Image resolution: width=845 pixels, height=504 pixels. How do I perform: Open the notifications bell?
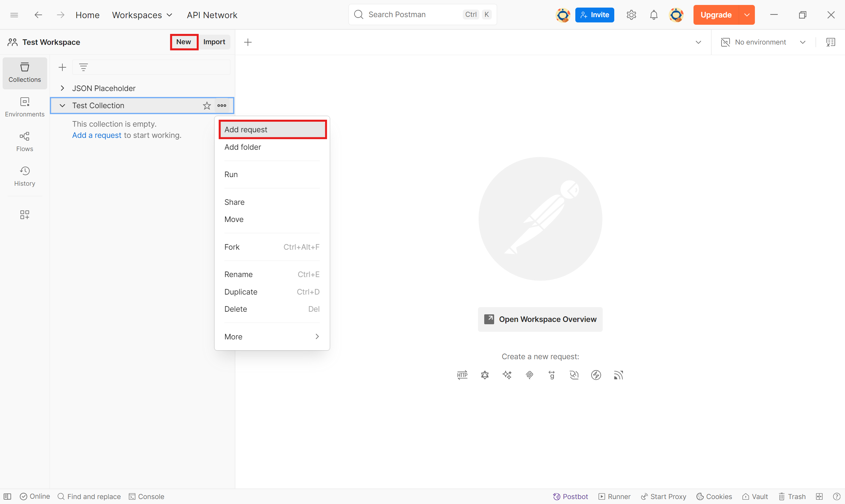tap(653, 15)
